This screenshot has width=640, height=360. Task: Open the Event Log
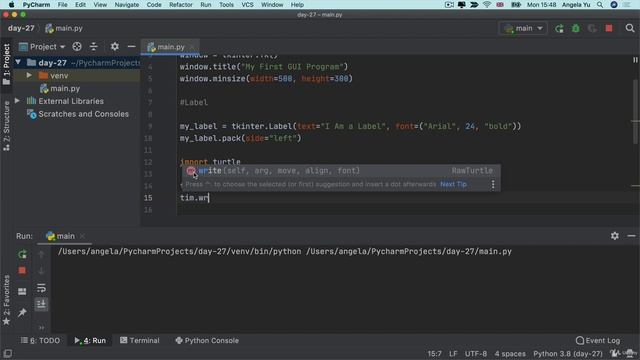coord(598,340)
